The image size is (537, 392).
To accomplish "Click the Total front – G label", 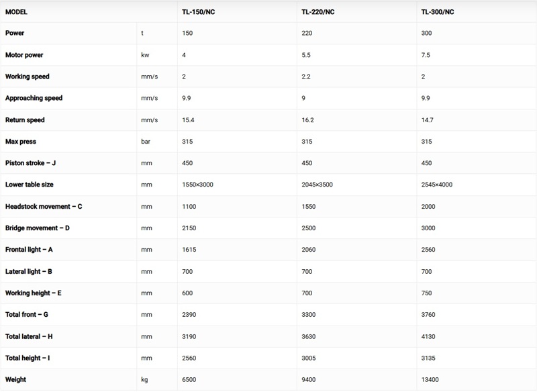I will pyautogui.click(x=28, y=315).
